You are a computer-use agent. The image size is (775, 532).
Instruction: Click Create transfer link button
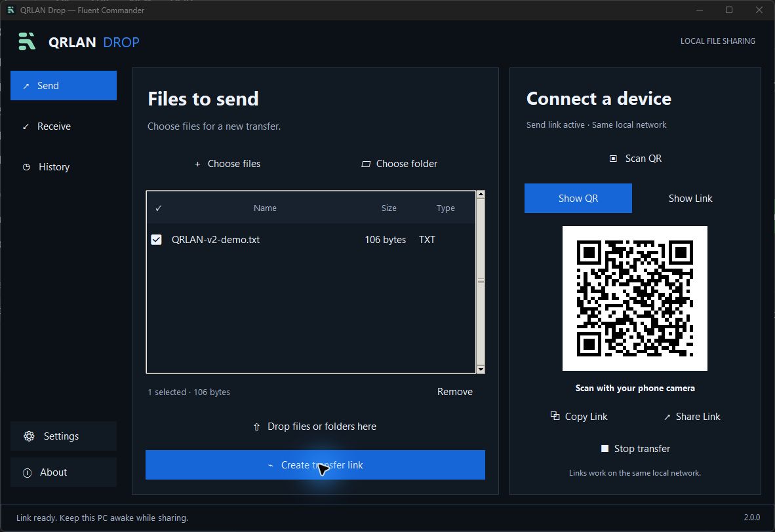click(x=315, y=465)
